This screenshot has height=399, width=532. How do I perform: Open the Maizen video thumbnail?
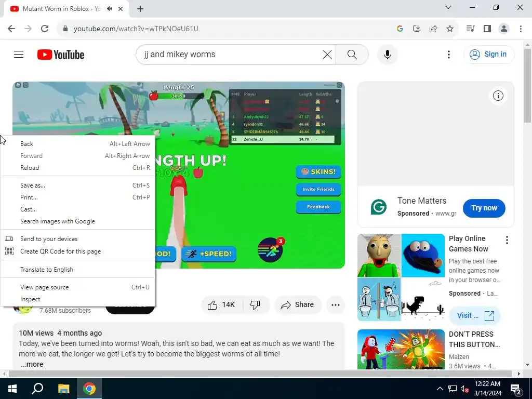(x=401, y=349)
